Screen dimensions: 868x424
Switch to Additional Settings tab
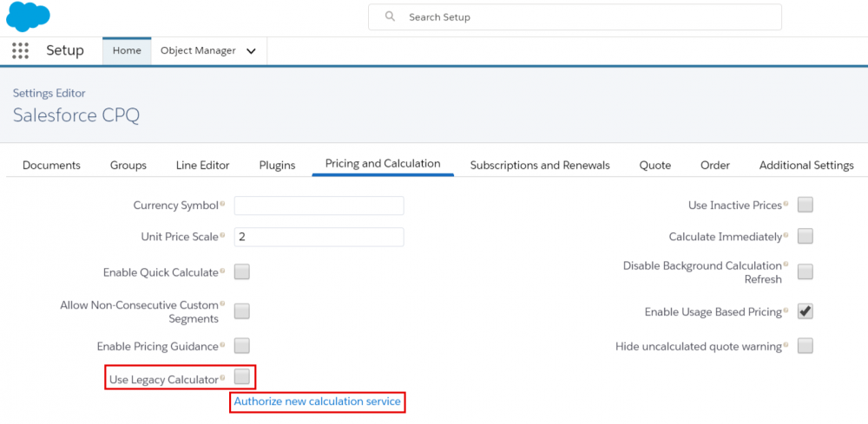click(806, 166)
